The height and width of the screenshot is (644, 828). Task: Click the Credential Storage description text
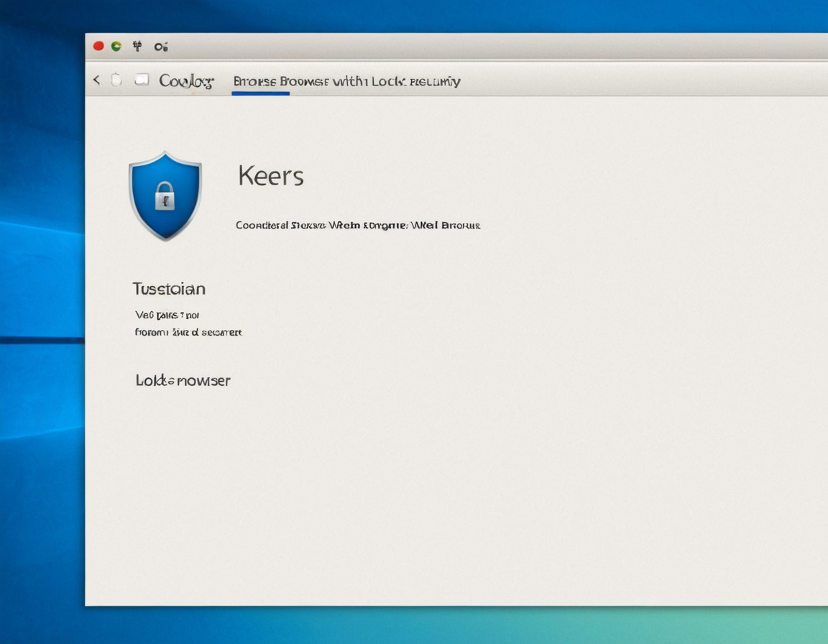(x=356, y=225)
